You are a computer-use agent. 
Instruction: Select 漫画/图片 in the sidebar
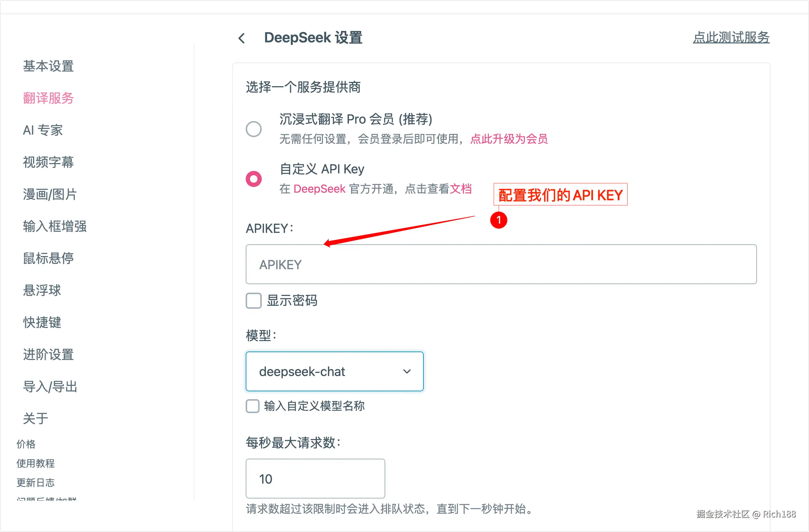click(49, 194)
